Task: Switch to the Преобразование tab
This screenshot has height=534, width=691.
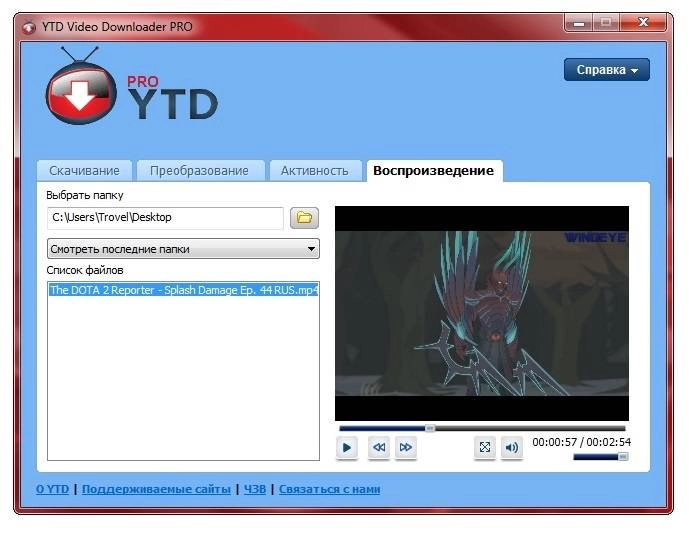Action: click(x=200, y=171)
